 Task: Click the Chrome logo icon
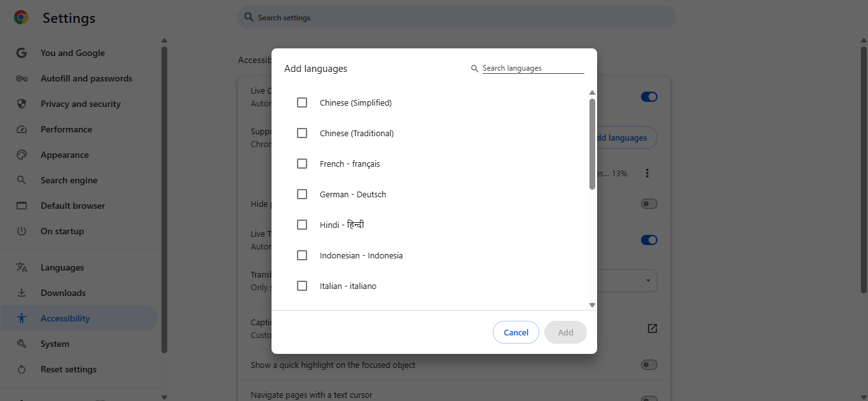[x=21, y=18]
